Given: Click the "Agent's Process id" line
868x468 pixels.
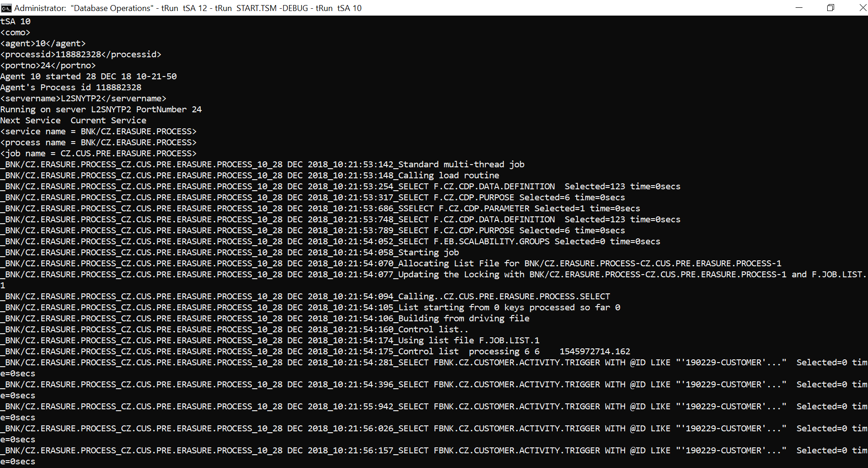Looking at the screenshot, I should [x=71, y=88].
